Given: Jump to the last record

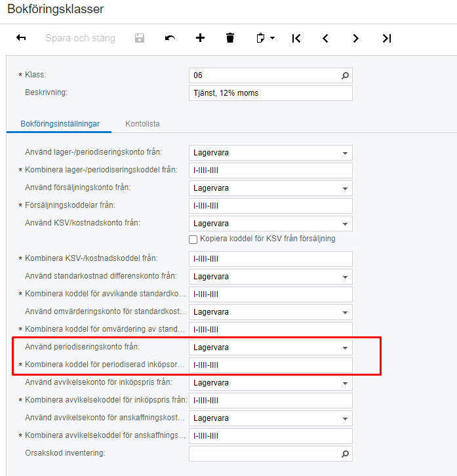Looking at the screenshot, I should click(386, 38).
